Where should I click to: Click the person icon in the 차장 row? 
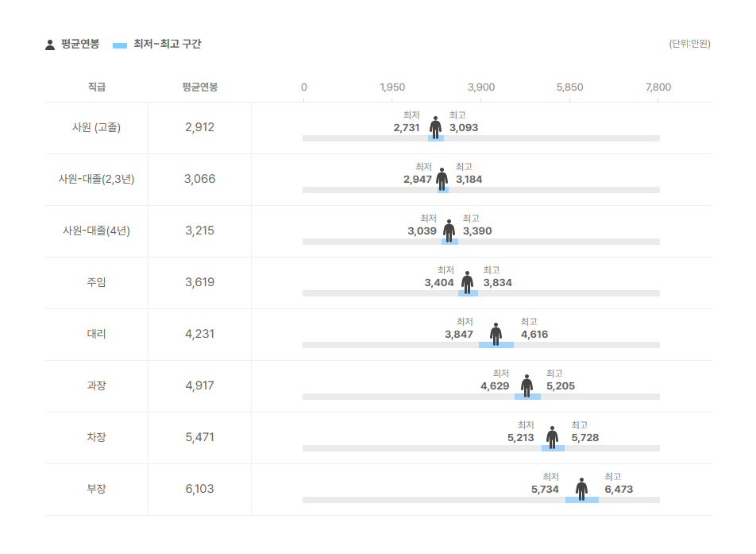point(553,437)
